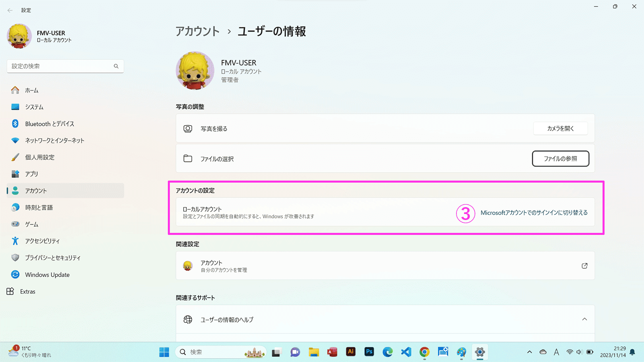The image size is (644, 362).
Task: Click the notification bell in the system tray
Action: (x=632, y=352)
